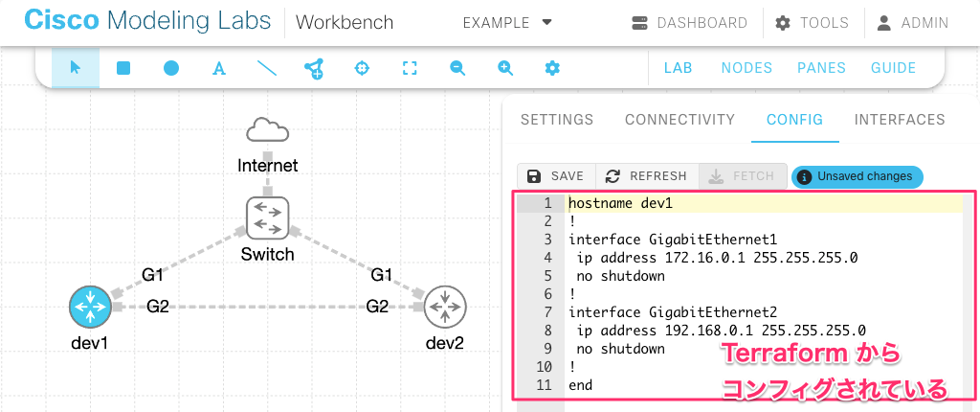This screenshot has width=980, height=412.
Task: Click the G2 label near dev1
Action: [x=158, y=307]
